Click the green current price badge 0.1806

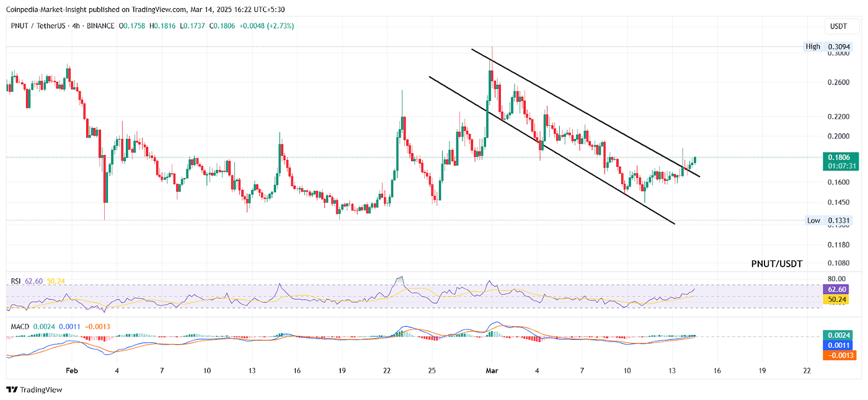(838, 158)
